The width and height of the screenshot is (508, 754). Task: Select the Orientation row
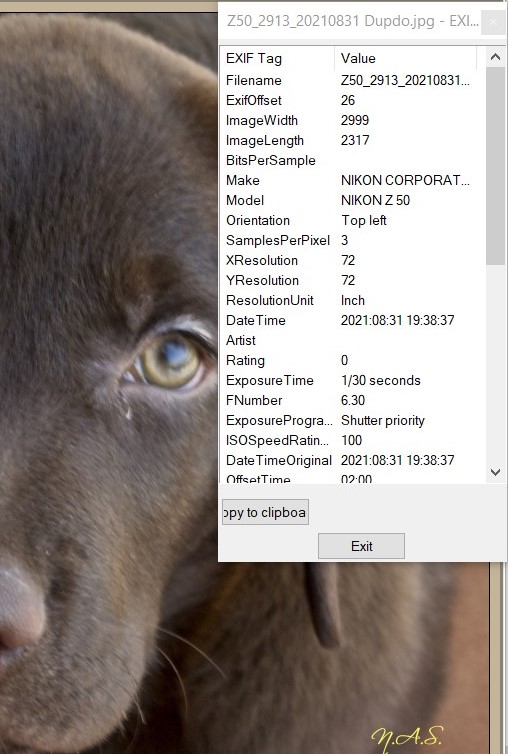[353, 220]
